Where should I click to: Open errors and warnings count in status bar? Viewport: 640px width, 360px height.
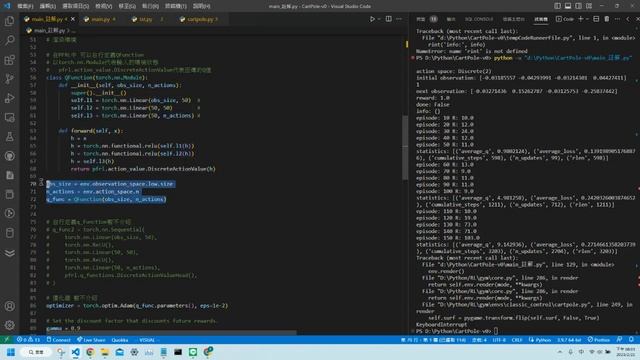pyautogui.click(x=28, y=340)
